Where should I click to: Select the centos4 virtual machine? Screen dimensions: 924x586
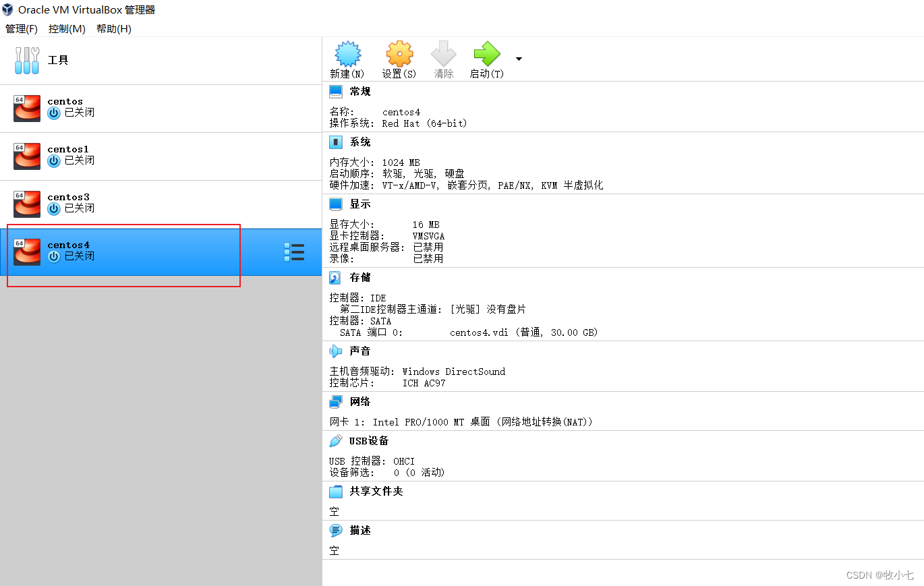(161, 252)
